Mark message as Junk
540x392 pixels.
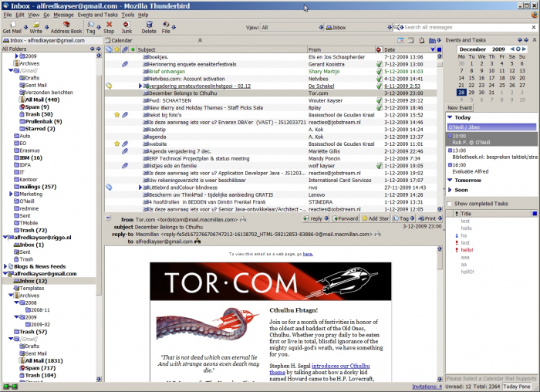coord(127,27)
